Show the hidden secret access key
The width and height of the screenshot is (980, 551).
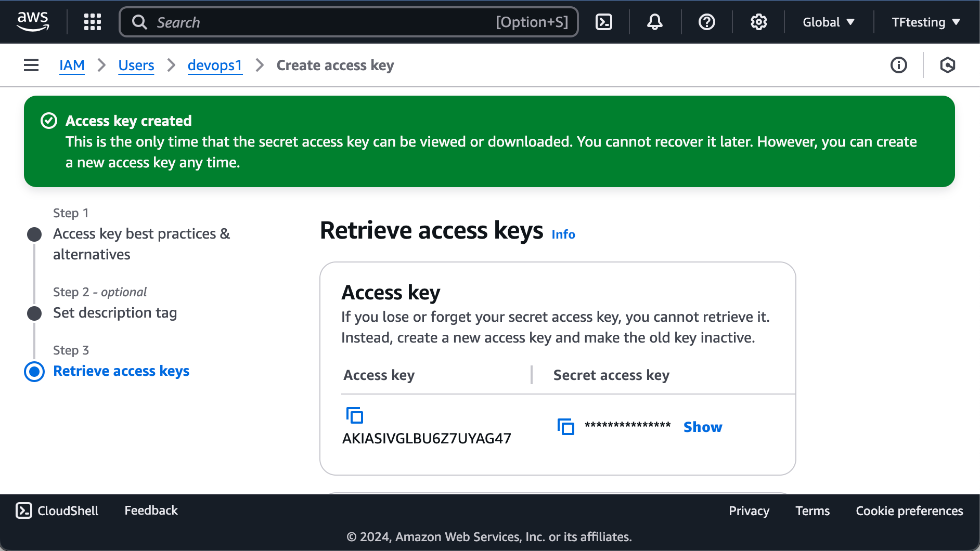702,427
